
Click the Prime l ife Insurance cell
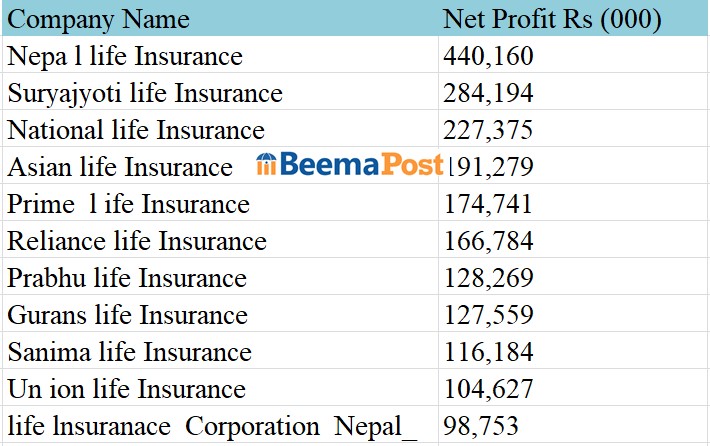[128, 204]
